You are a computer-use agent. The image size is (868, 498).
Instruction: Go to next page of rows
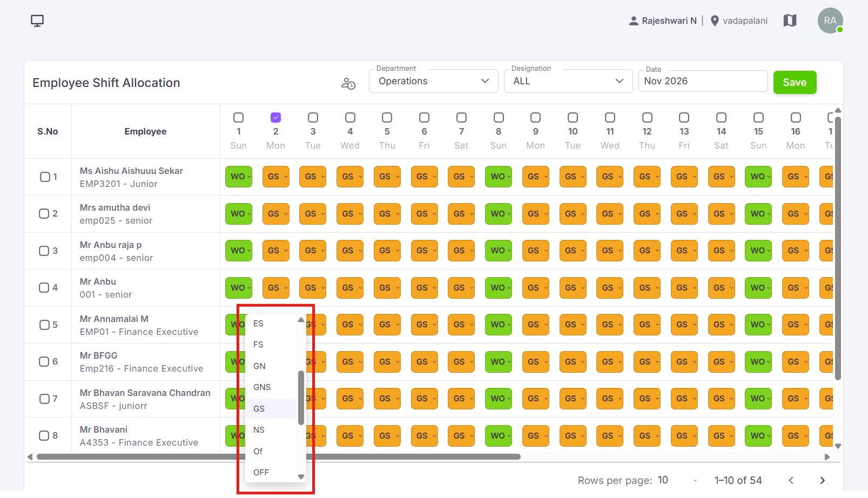(823, 480)
